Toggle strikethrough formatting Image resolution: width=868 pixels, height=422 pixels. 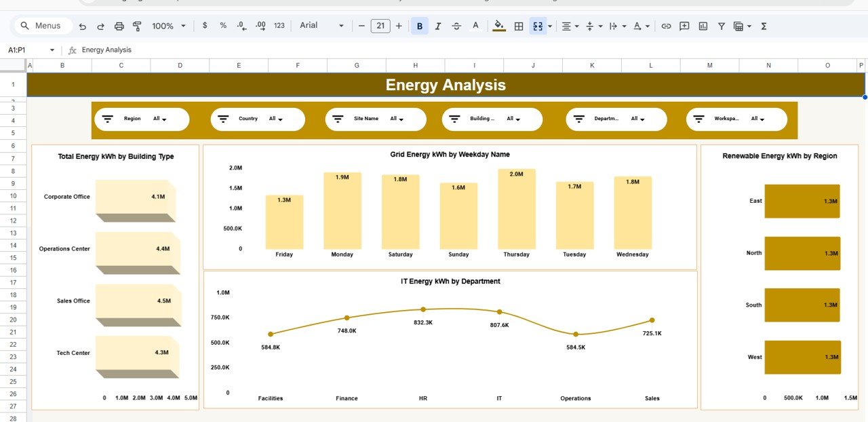(x=456, y=25)
